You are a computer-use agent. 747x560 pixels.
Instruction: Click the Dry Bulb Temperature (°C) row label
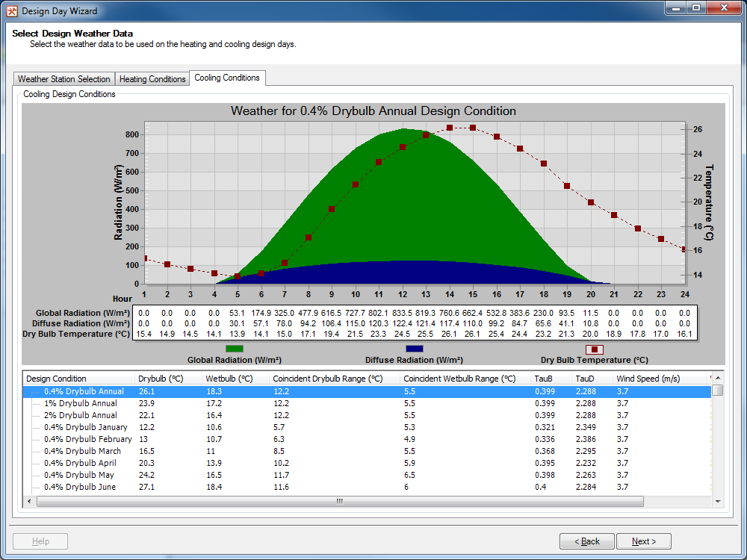click(76, 334)
